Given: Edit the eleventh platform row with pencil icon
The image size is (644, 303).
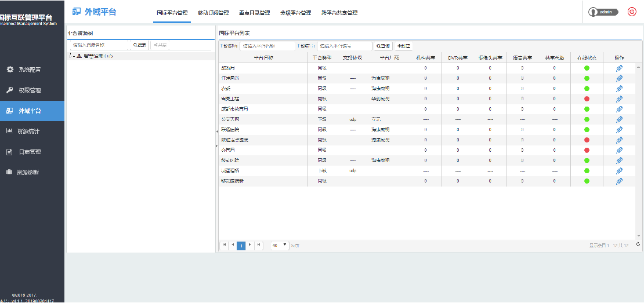Looking at the screenshot, I should tap(620, 170).
